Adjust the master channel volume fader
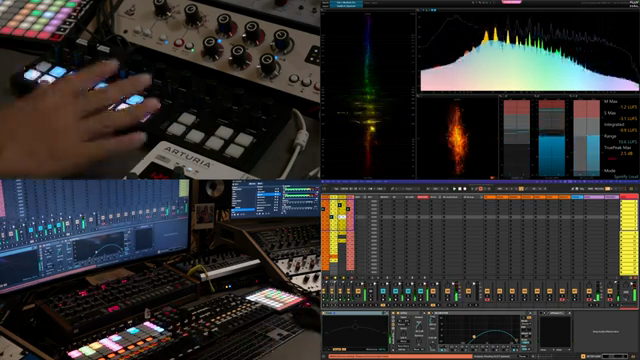Image resolution: width=640 pixels, height=360 pixels. pos(626,292)
